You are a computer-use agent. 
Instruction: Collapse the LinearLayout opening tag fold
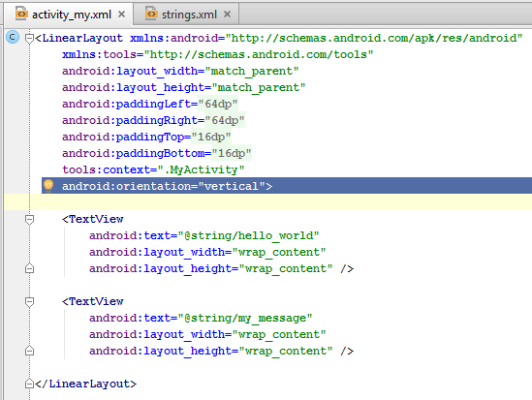29,39
